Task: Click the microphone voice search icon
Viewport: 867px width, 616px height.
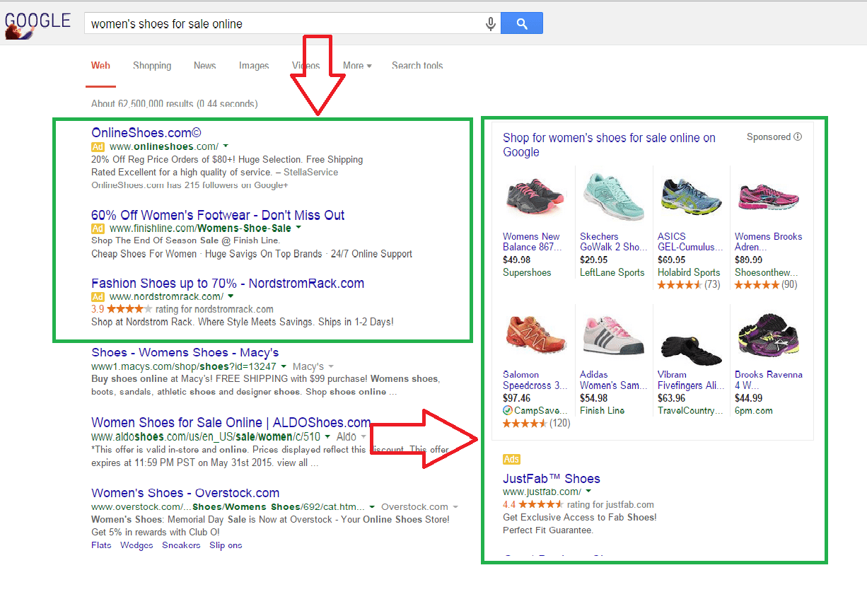Action: pos(490,23)
